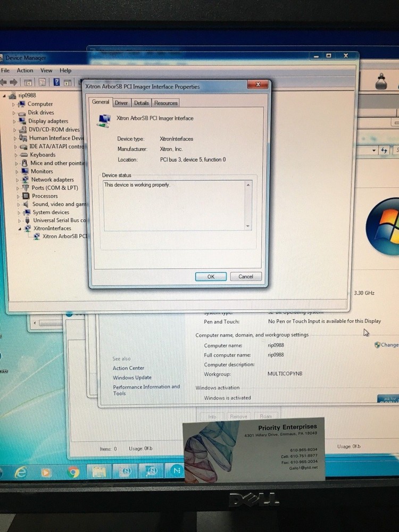This screenshot has height=532, width=399.
Task: Select the rip0988 computer root icon
Action: (x=13, y=95)
